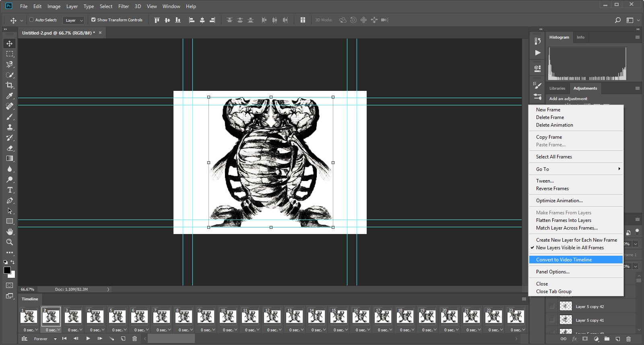Select frame 5 thumbnail in timeline
The width and height of the screenshot is (644, 345).
117,316
